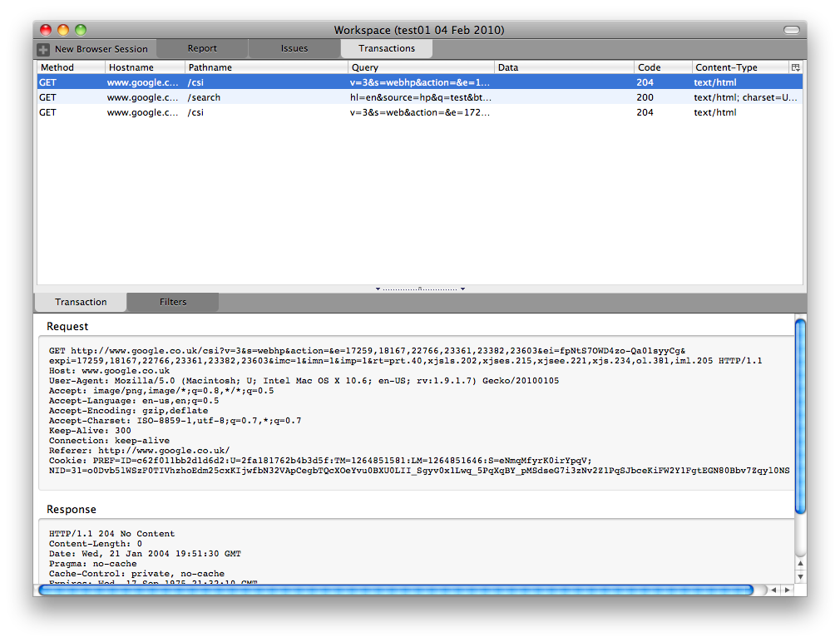Start a new browser session using the plus icon
Screen dimensions: 840x642
click(x=42, y=49)
